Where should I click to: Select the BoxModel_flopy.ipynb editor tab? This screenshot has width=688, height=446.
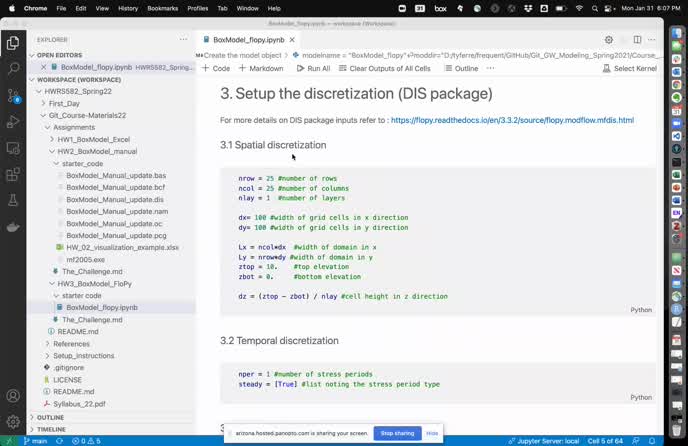247,40
